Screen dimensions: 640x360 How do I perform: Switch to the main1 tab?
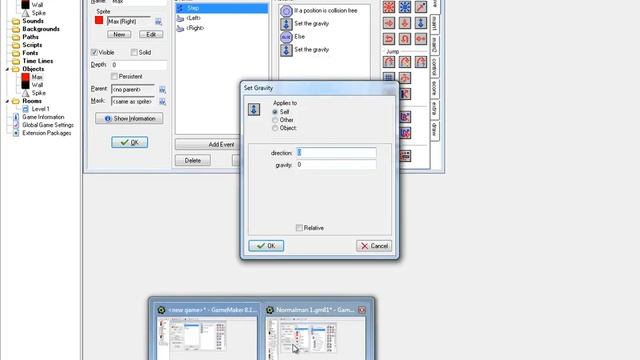pyautogui.click(x=434, y=24)
